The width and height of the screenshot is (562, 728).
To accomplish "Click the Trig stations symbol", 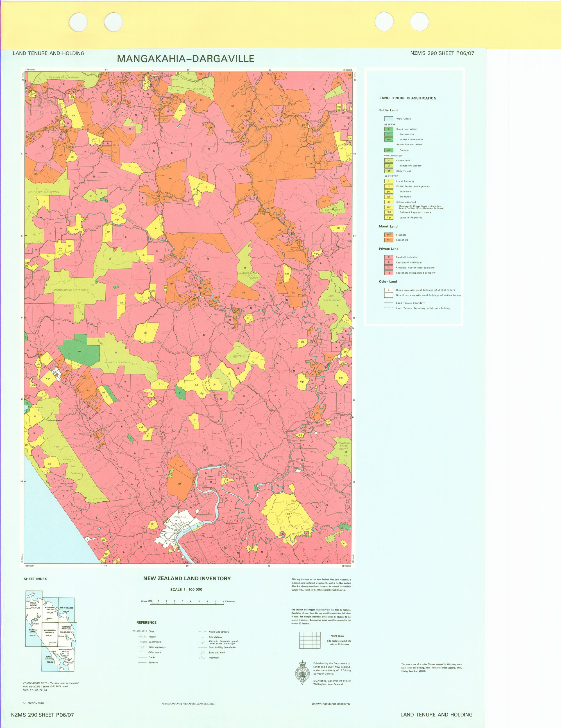I will point(203,637).
